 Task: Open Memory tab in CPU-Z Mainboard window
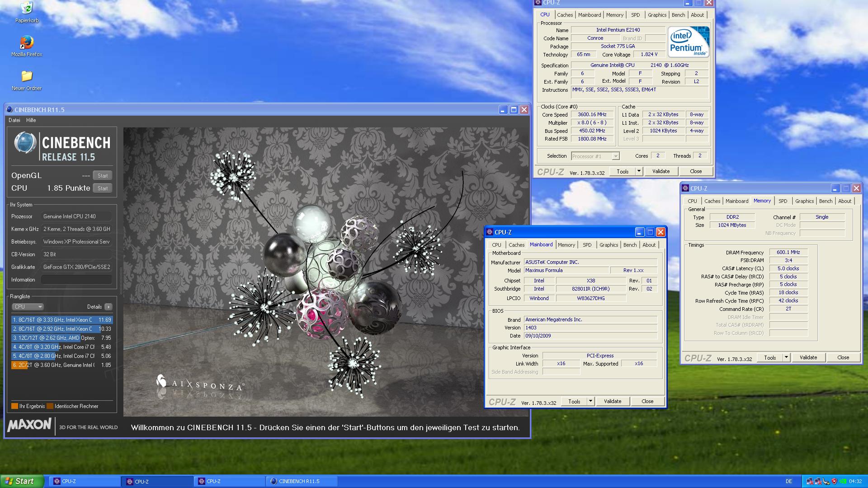click(x=566, y=245)
